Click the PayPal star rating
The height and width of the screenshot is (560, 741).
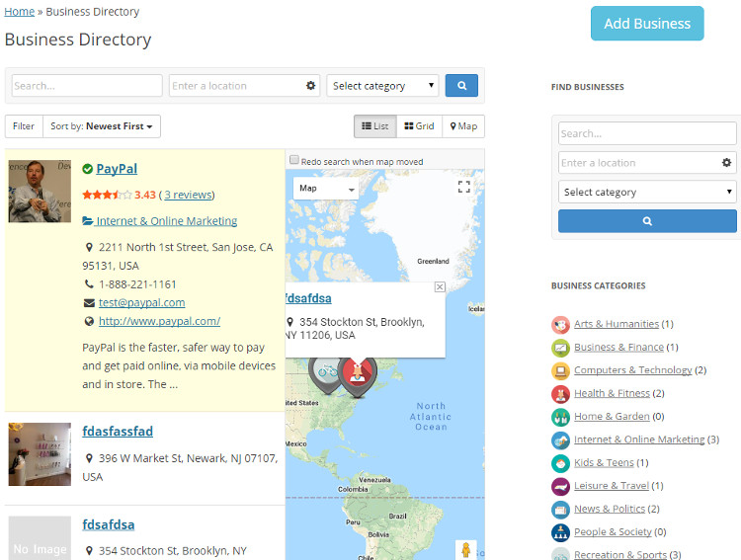(x=107, y=195)
